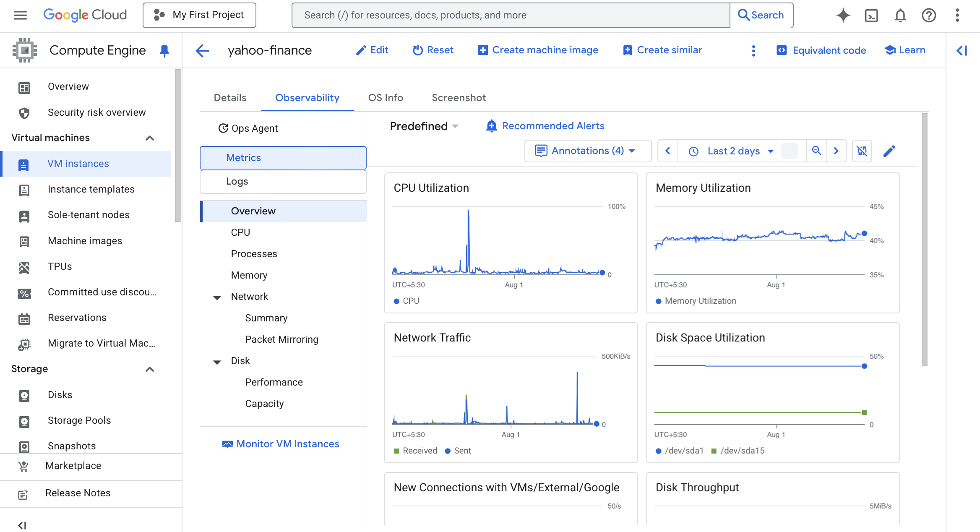Switch to the OS Info tab
Viewport: 980px width, 532px height.
385,98
